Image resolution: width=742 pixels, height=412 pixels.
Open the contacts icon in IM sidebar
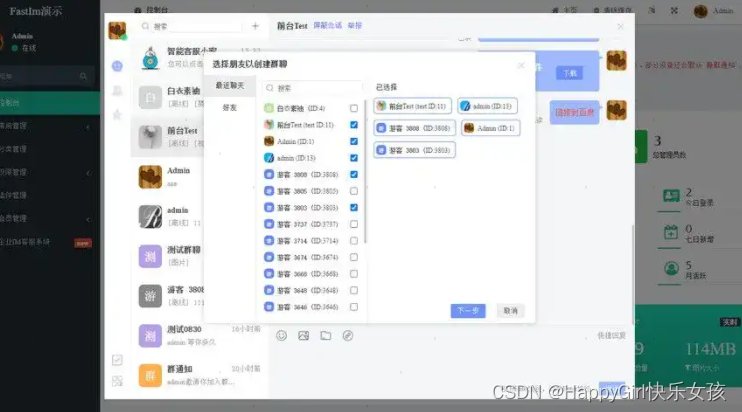(117, 90)
